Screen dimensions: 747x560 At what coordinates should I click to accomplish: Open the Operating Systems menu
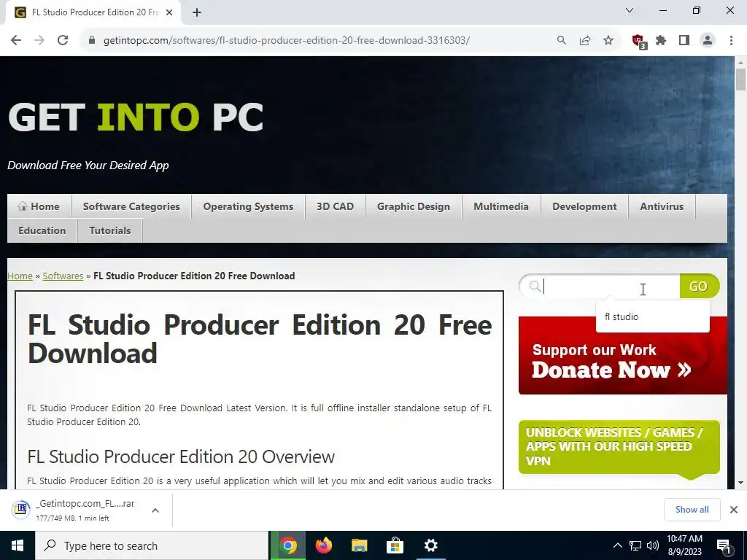click(248, 206)
